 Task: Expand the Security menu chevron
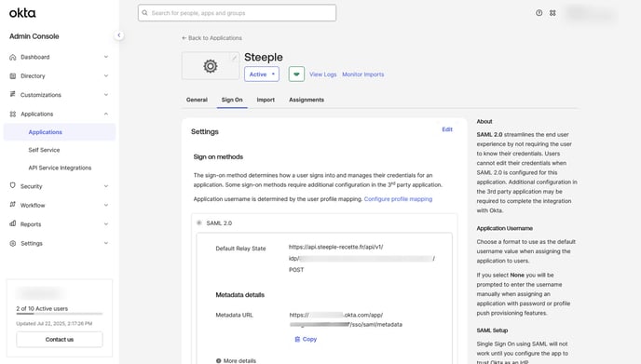106,186
